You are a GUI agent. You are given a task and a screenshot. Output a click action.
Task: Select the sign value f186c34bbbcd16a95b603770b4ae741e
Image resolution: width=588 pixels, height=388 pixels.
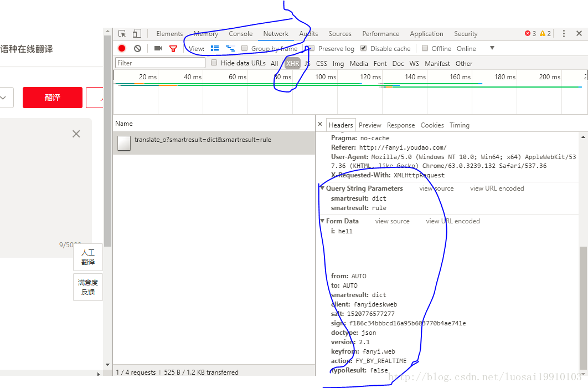pyautogui.click(x=408, y=323)
